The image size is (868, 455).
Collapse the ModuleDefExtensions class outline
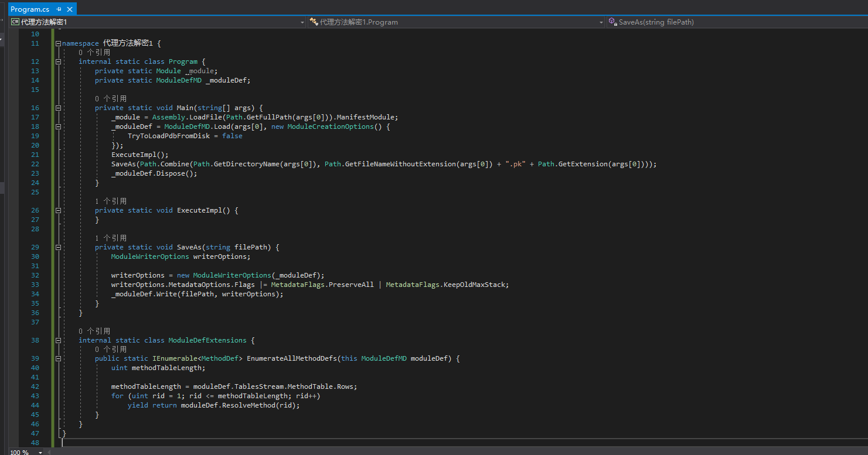58,340
